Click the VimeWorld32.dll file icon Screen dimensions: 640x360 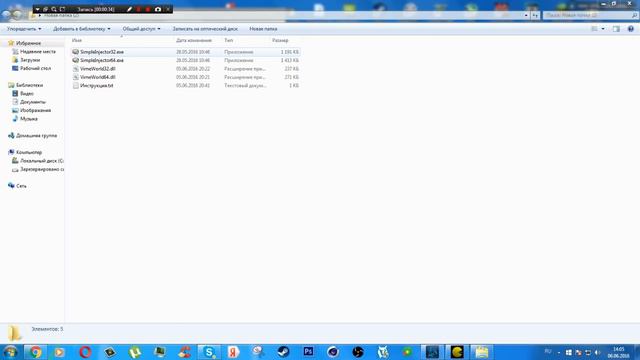(76, 69)
